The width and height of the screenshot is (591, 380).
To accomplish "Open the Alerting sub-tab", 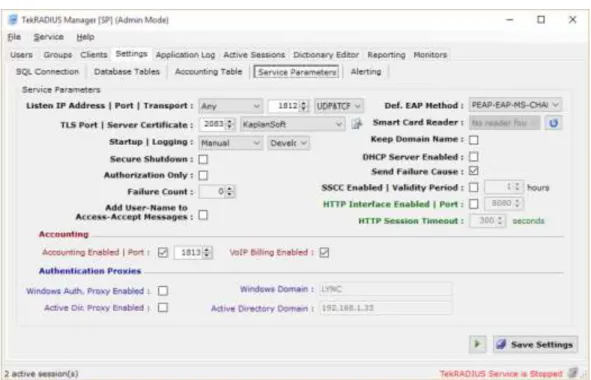I will point(366,72).
